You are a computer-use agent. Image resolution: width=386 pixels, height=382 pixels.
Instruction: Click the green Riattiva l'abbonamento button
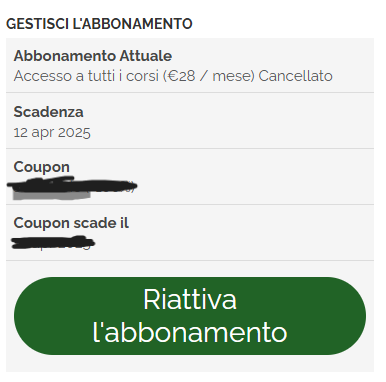pos(190,316)
